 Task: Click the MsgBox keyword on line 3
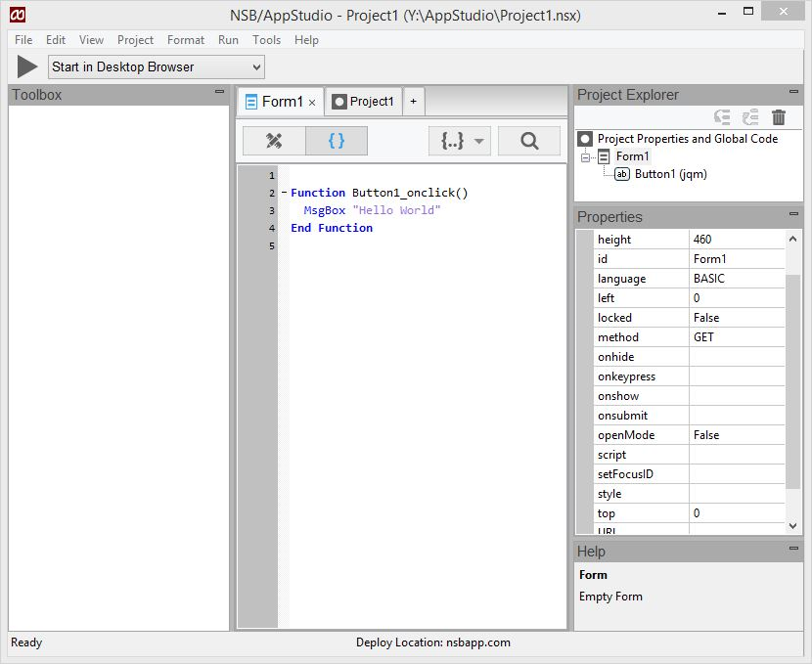[324, 210]
